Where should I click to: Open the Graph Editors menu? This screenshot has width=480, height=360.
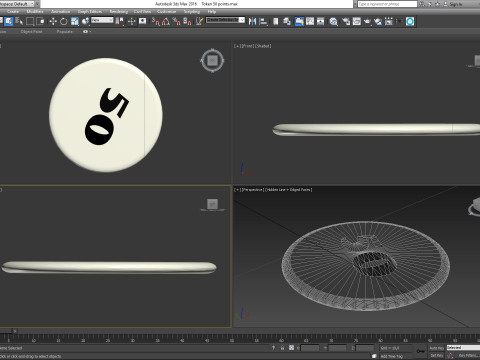90,12
